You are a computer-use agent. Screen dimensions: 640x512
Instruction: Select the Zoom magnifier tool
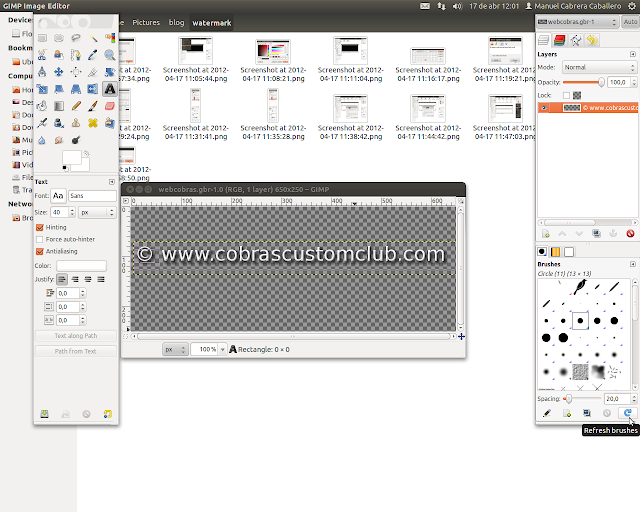[x=110, y=55]
